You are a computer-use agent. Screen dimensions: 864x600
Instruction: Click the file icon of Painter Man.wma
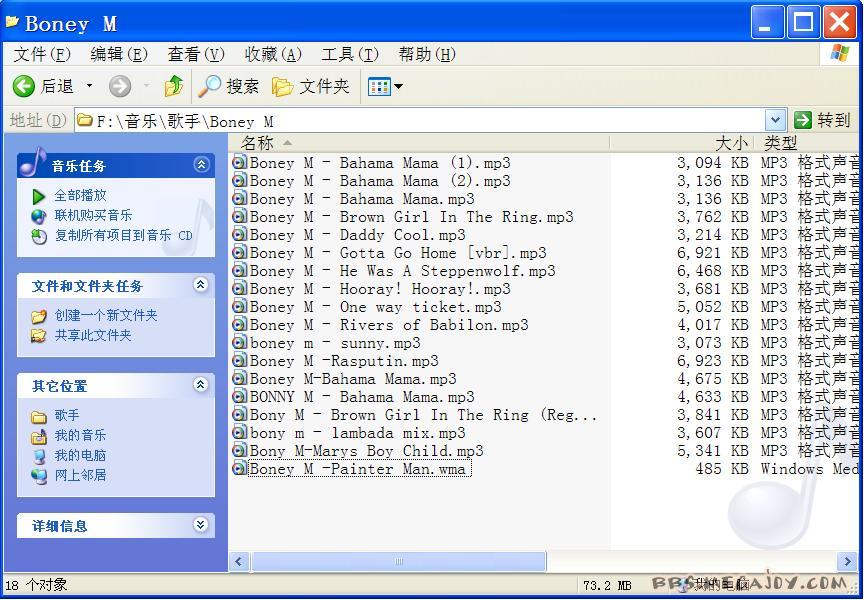[x=240, y=469]
